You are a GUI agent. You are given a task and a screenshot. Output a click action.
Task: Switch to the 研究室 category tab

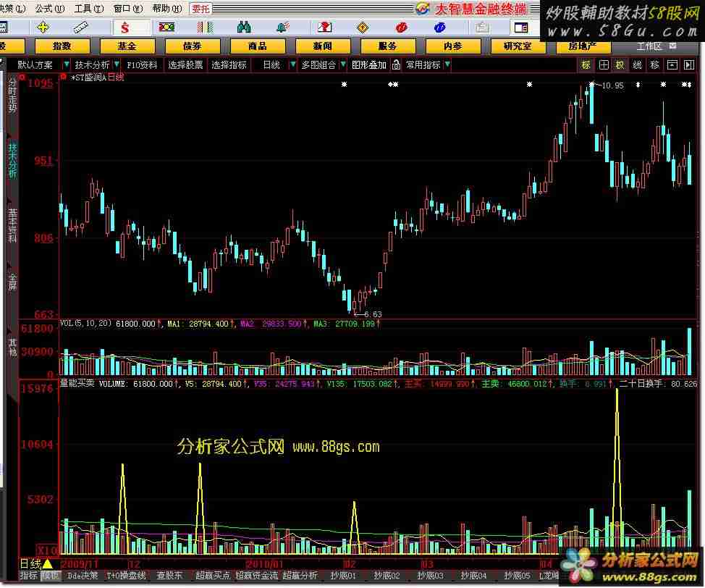coord(518,46)
